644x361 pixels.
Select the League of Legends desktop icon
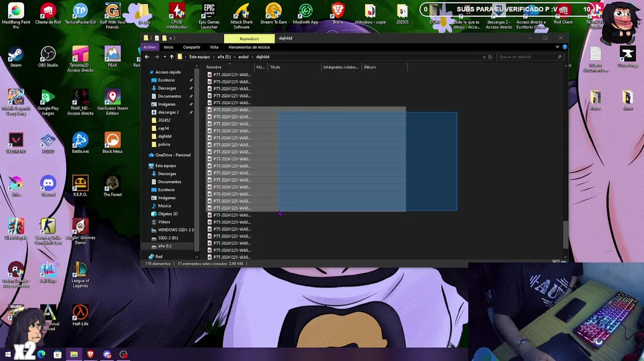[80, 275]
